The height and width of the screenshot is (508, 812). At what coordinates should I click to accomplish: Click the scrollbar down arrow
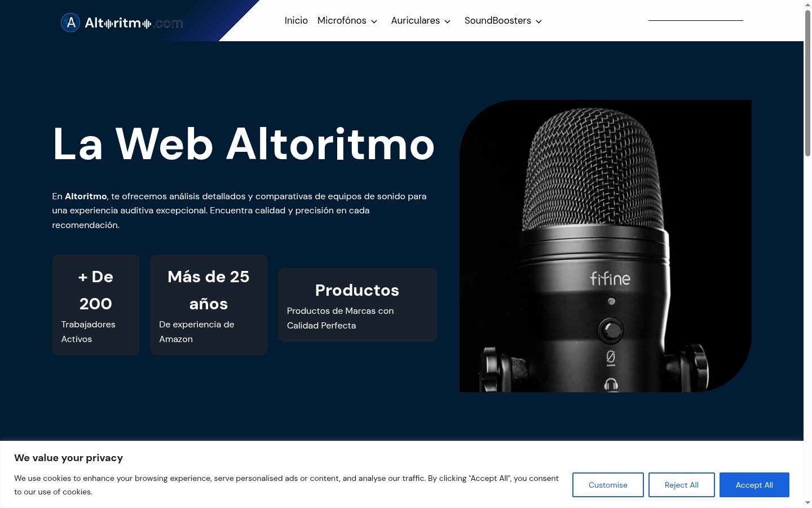[x=807, y=503]
